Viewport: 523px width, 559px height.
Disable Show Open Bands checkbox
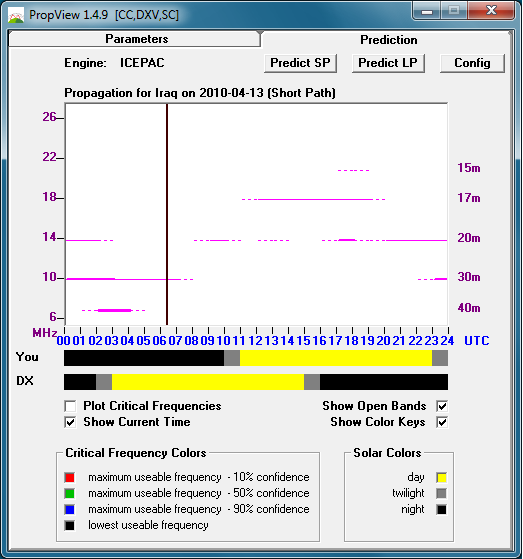coord(442,406)
